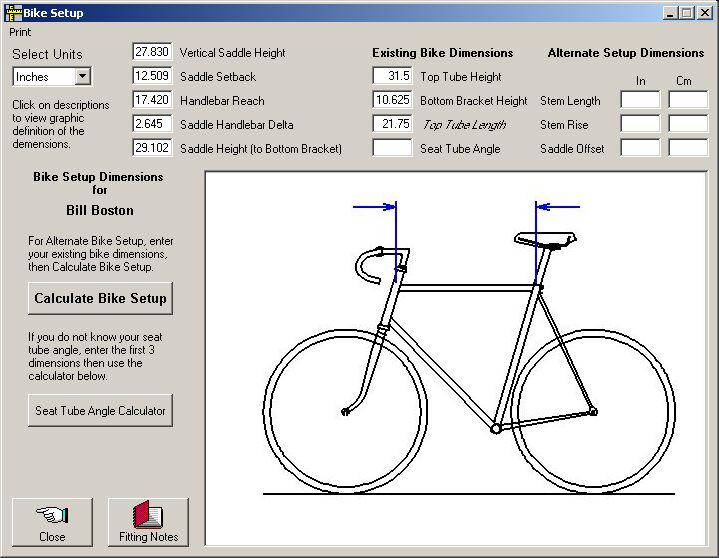719x558 pixels.
Task: Click the Bottom Bracket Height input field
Action: point(393,99)
